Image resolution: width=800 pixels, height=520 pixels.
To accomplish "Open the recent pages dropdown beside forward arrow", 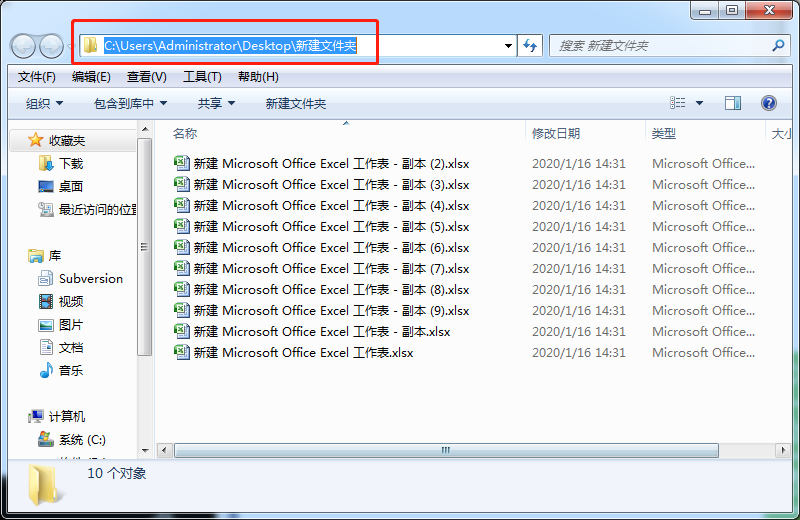I will (71, 46).
